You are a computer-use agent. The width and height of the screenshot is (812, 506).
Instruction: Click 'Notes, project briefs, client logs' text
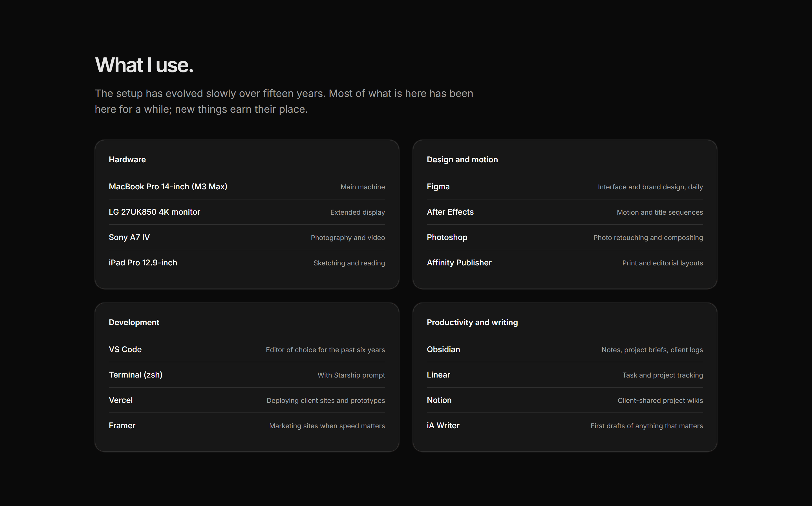coord(652,350)
